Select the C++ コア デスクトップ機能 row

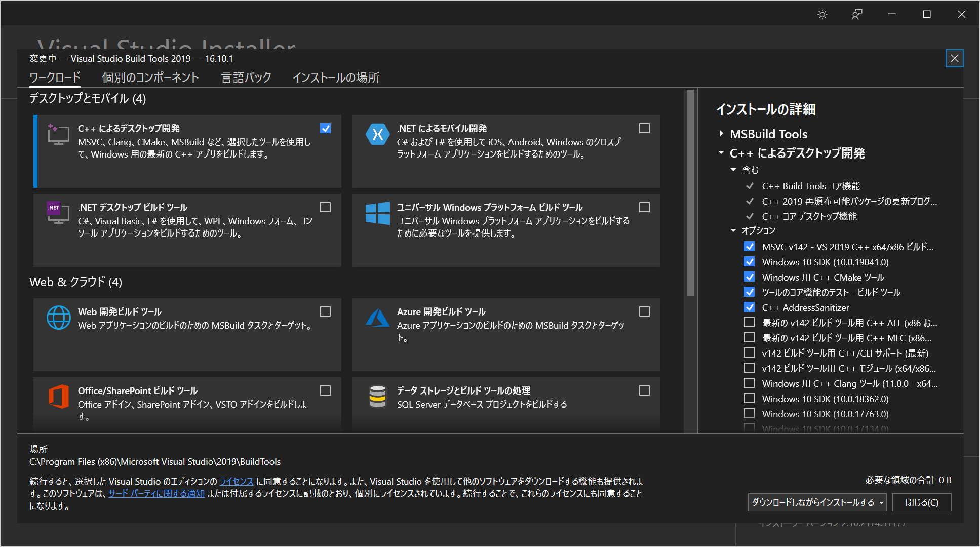pyautogui.click(x=809, y=216)
